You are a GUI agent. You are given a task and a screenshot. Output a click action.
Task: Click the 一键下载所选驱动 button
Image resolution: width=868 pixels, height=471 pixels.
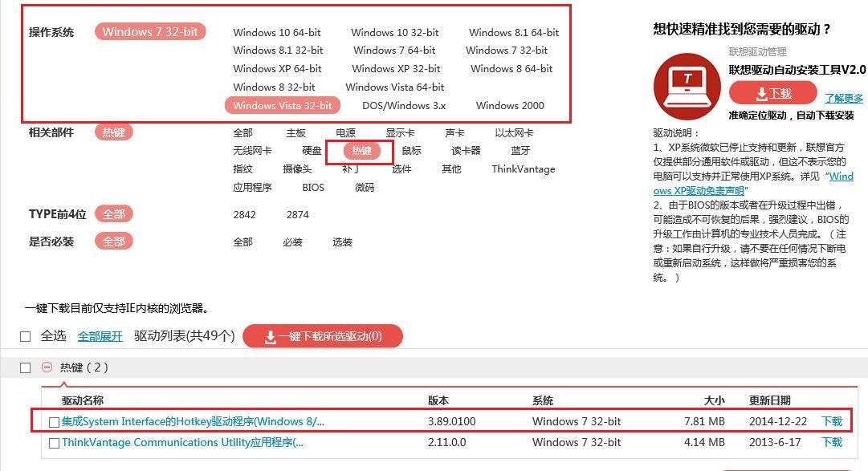pos(323,335)
